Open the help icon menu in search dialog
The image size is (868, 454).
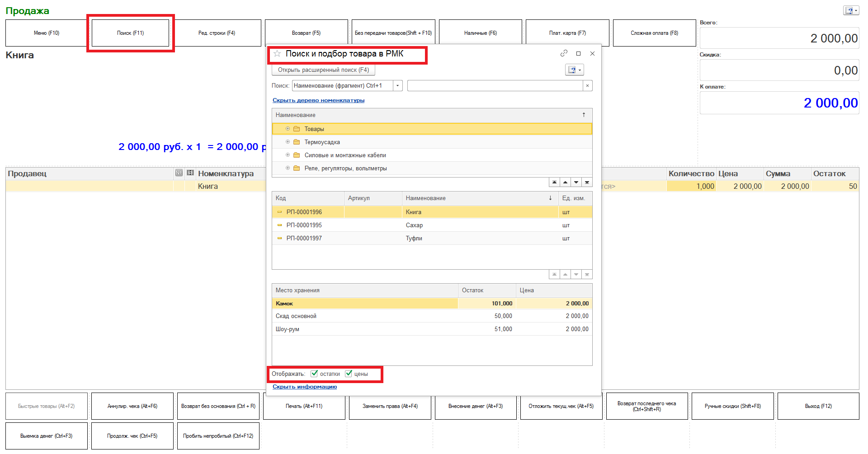coord(575,70)
